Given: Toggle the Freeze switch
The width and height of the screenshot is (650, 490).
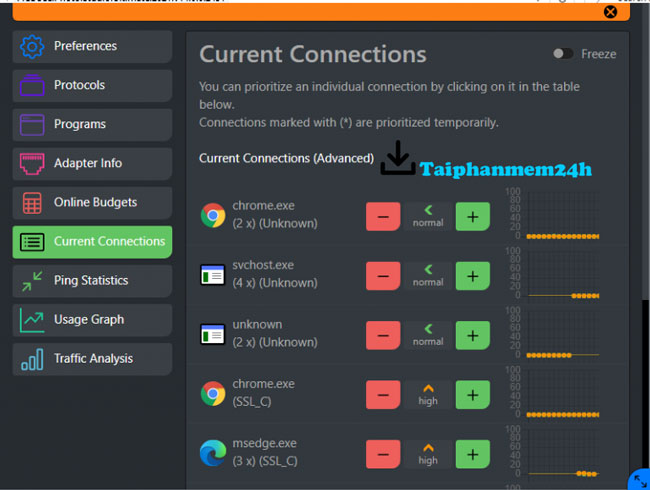Looking at the screenshot, I should coord(563,54).
